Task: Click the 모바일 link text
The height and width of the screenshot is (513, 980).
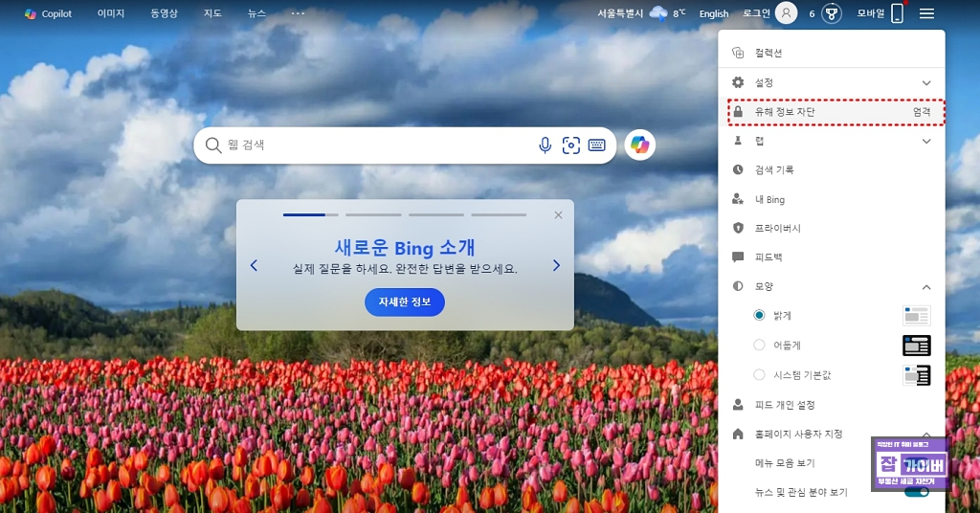Action: [871, 13]
